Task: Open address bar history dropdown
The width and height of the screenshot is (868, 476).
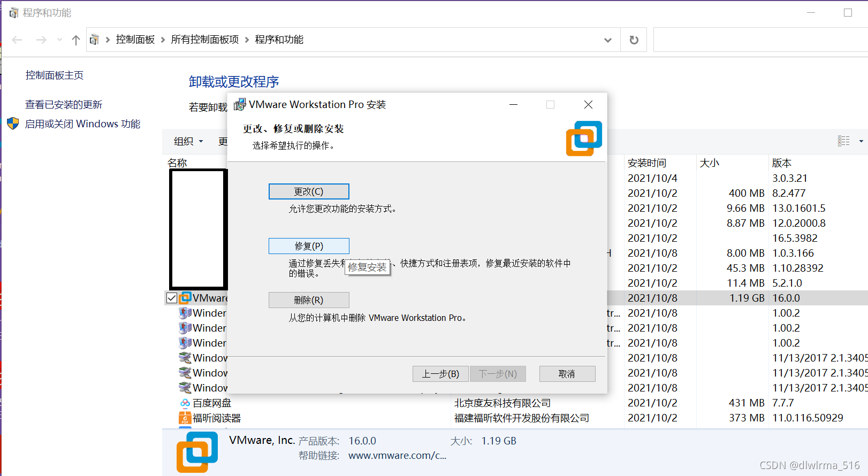Action: point(608,40)
